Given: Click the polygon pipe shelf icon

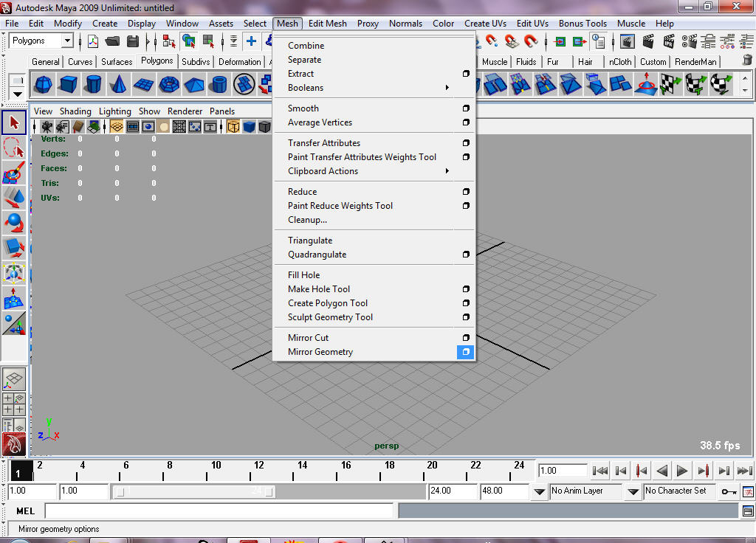Looking at the screenshot, I should [219, 84].
